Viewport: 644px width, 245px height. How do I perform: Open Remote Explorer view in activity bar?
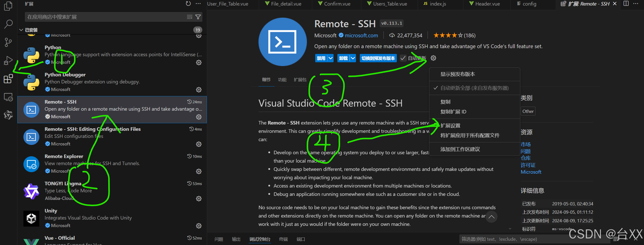pyautogui.click(x=8, y=97)
